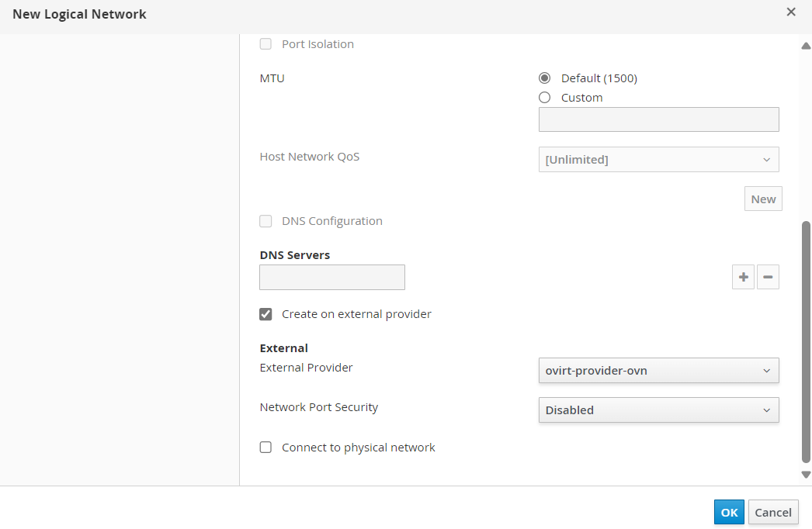The image size is (812, 529).
Task: Open the ovirt-provider-ovn dropdown
Action: pyautogui.click(x=659, y=371)
